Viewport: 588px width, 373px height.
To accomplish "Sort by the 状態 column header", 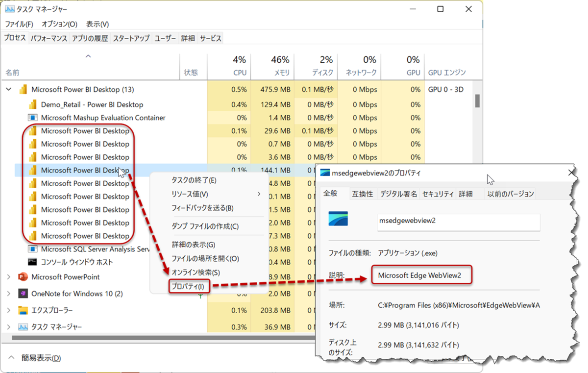I will (x=194, y=66).
